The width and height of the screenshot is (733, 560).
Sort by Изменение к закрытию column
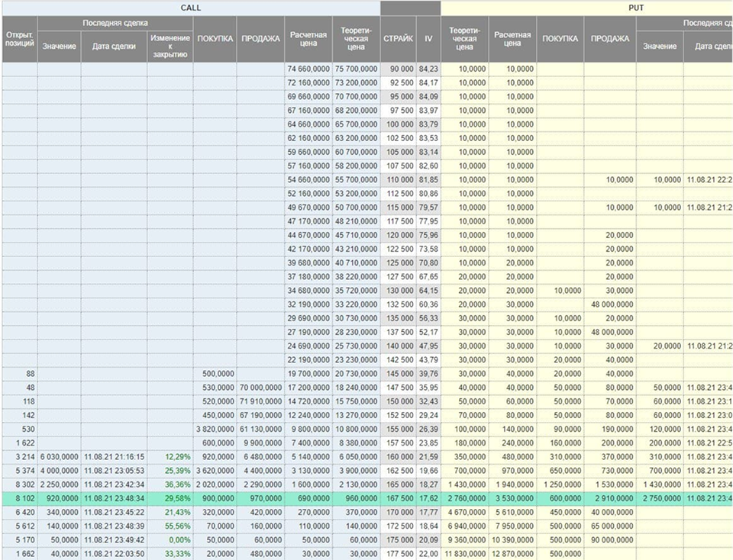point(170,46)
